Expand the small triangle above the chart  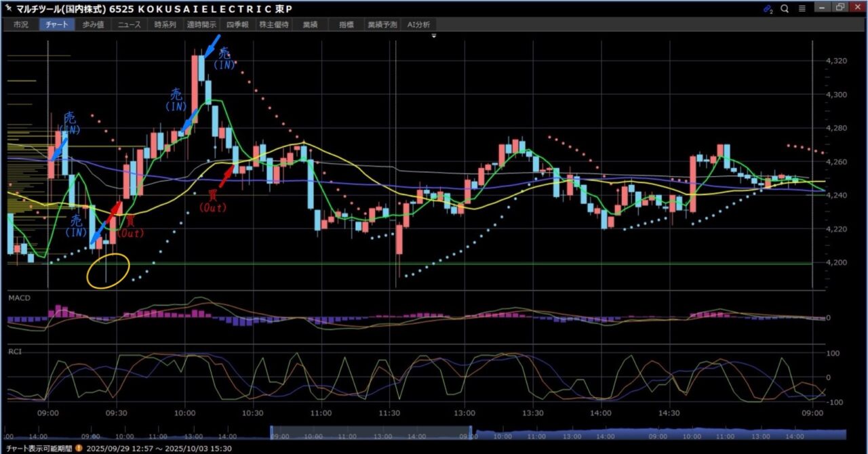(434, 35)
